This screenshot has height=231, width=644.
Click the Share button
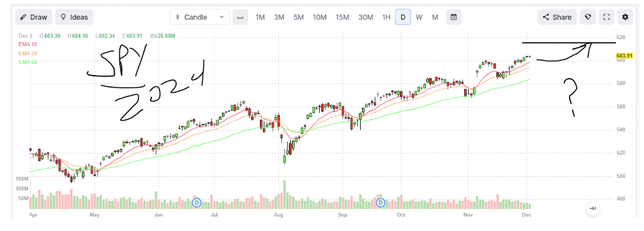[558, 17]
